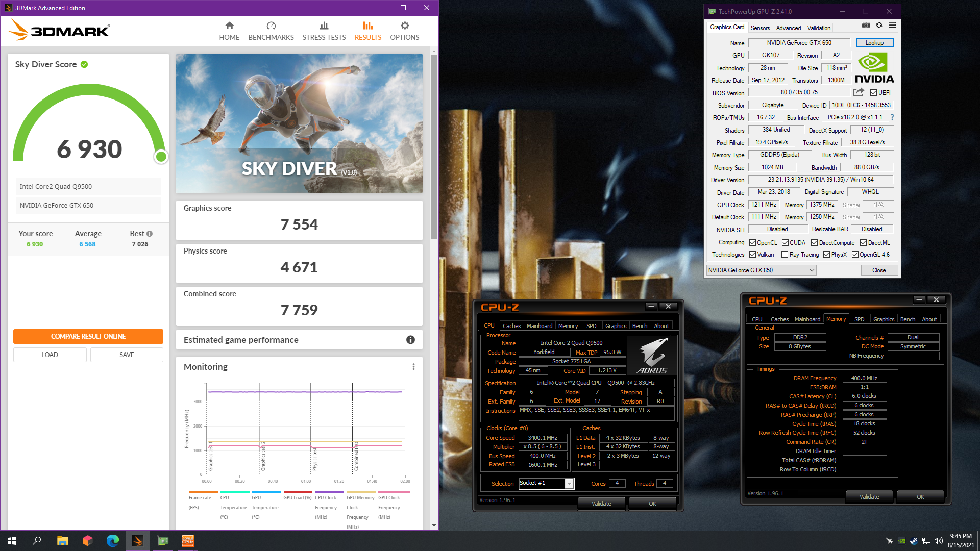
Task: Open File Explorer from the taskbar
Action: (x=62, y=541)
